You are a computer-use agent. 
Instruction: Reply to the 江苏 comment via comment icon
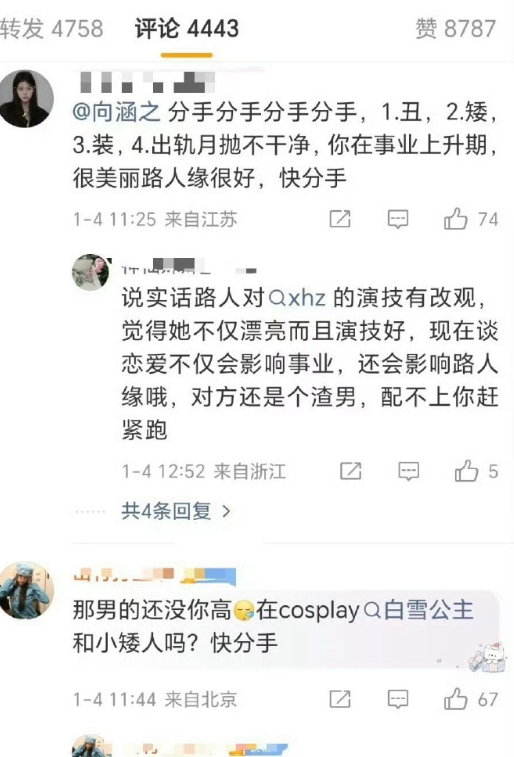(x=398, y=219)
